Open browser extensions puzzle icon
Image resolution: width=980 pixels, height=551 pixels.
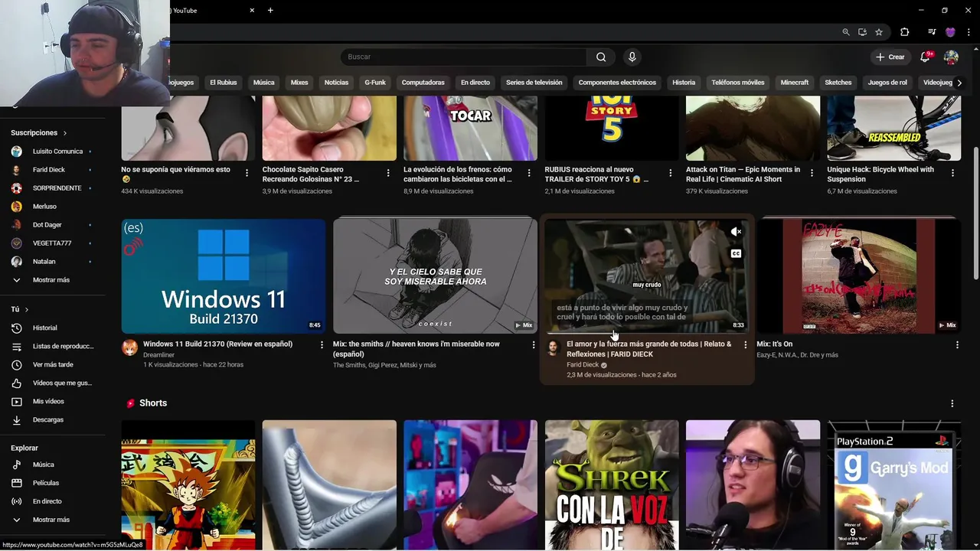904,32
